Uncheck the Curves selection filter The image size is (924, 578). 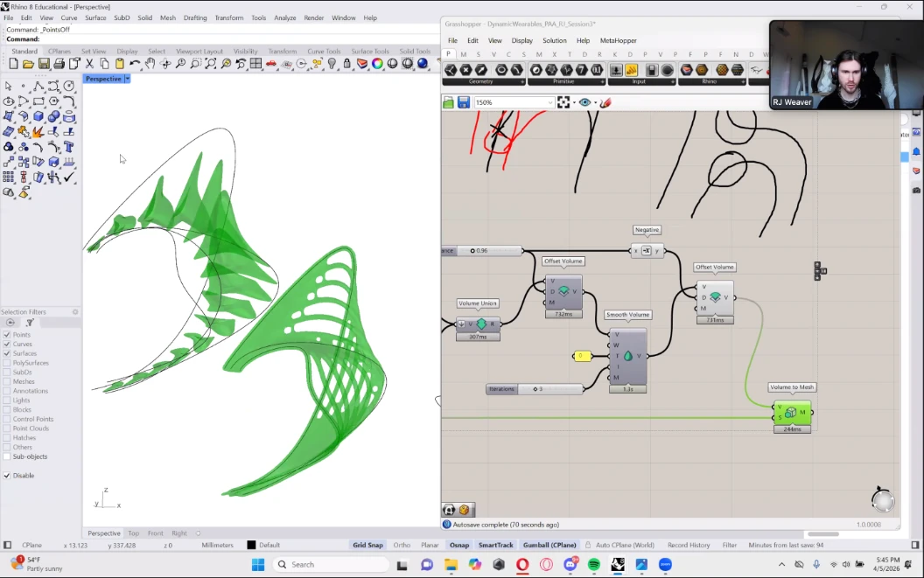coord(7,345)
